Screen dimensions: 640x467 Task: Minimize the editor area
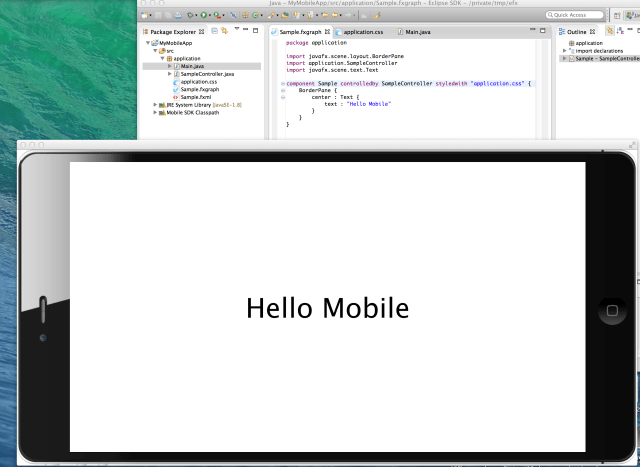(533, 29)
